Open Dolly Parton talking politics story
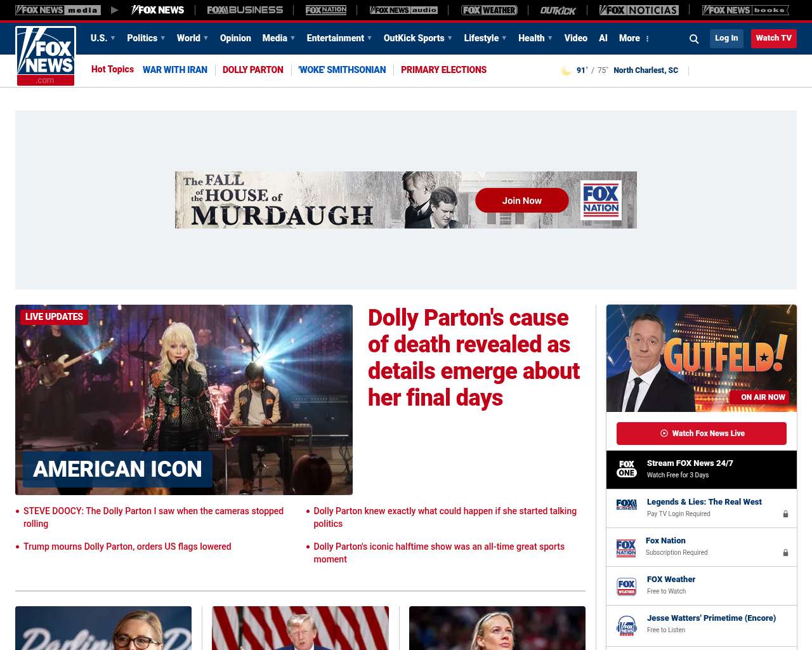This screenshot has height=650, width=812. click(445, 517)
